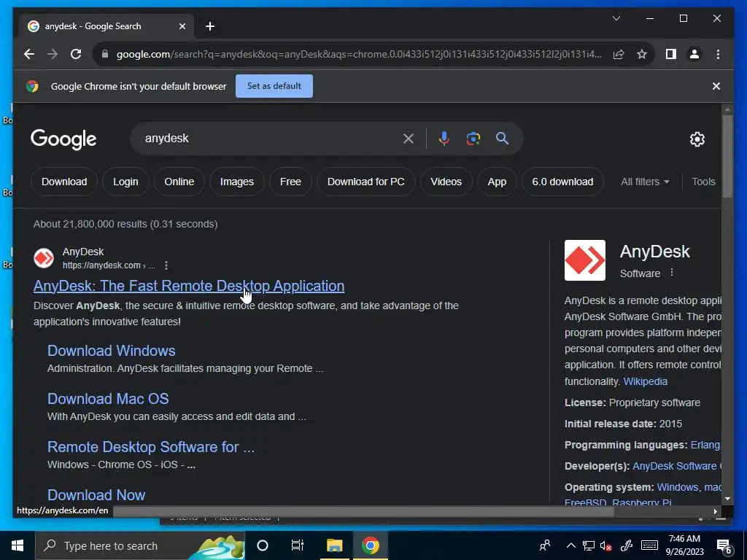
Task: Select the Online filter chip
Action: pyautogui.click(x=179, y=182)
